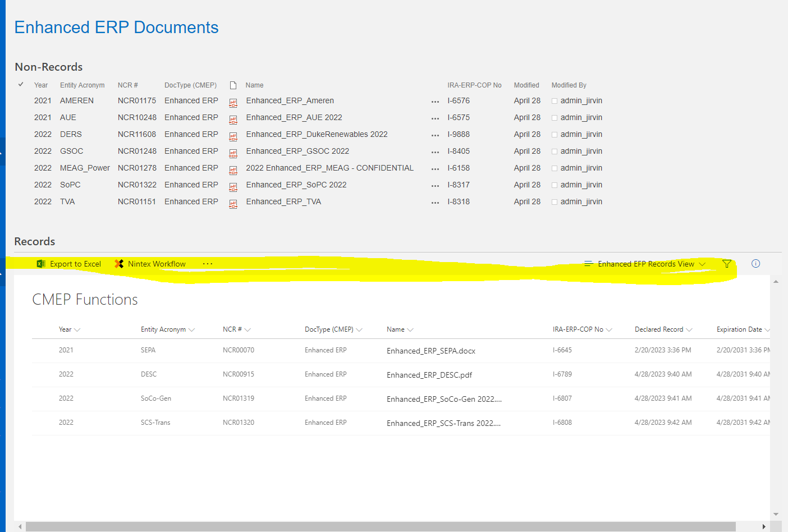The image size is (788, 532).
Task: Sort by Modified column in Non-Records
Action: pyautogui.click(x=526, y=85)
